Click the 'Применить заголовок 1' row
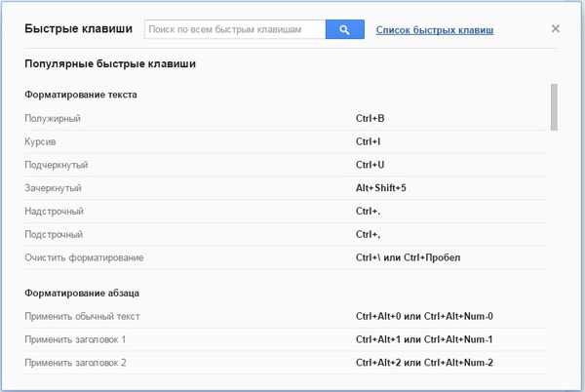 coord(285,339)
